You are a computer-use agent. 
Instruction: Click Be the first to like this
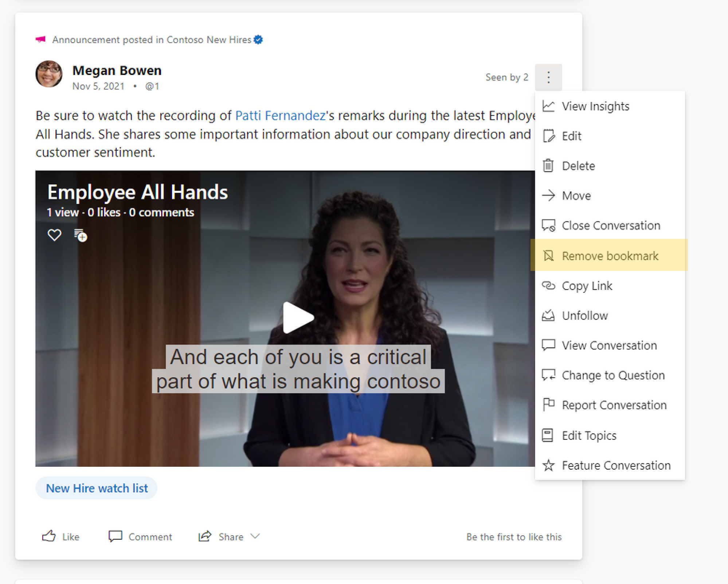(514, 537)
